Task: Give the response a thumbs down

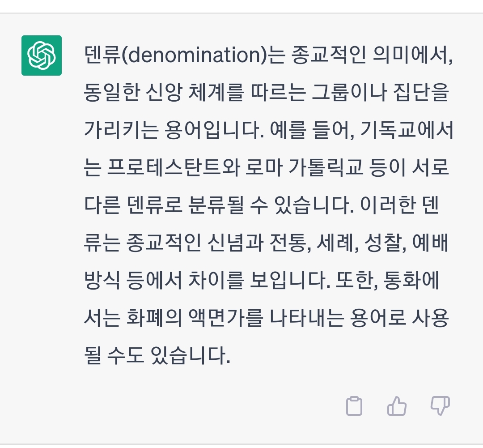Action: pyautogui.click(x=440, y=406)
